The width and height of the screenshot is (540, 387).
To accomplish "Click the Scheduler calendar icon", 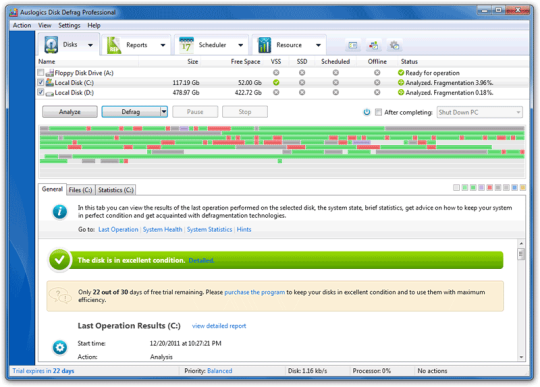I will 186,45.
